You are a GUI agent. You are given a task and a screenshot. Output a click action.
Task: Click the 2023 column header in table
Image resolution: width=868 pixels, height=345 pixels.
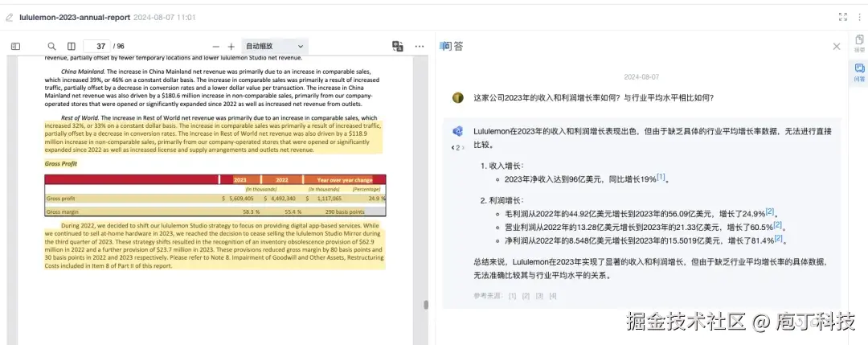click(x=240, y=180)
